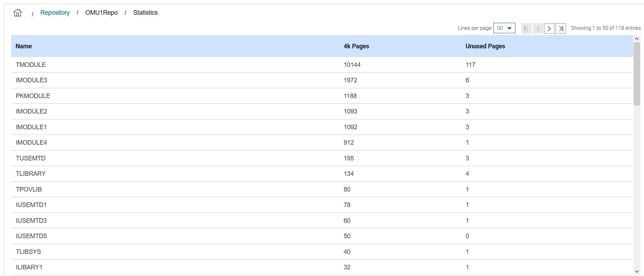Sort by the Name column header
The image size is (644, 276).
coord(24,46)
